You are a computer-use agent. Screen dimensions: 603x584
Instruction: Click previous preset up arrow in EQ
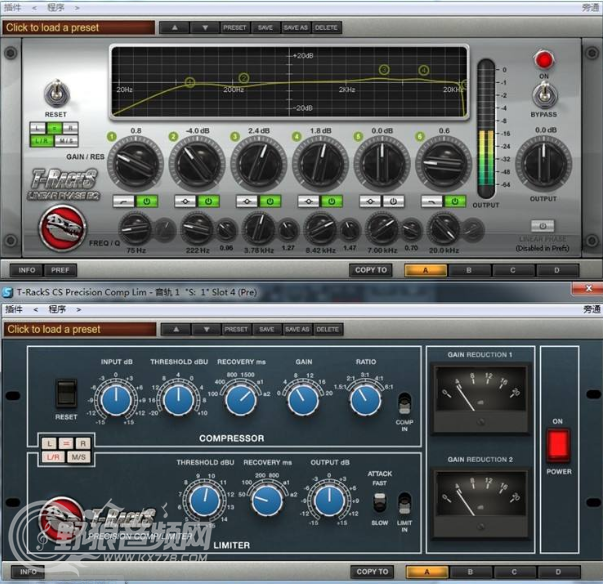(x=175, y=28)
